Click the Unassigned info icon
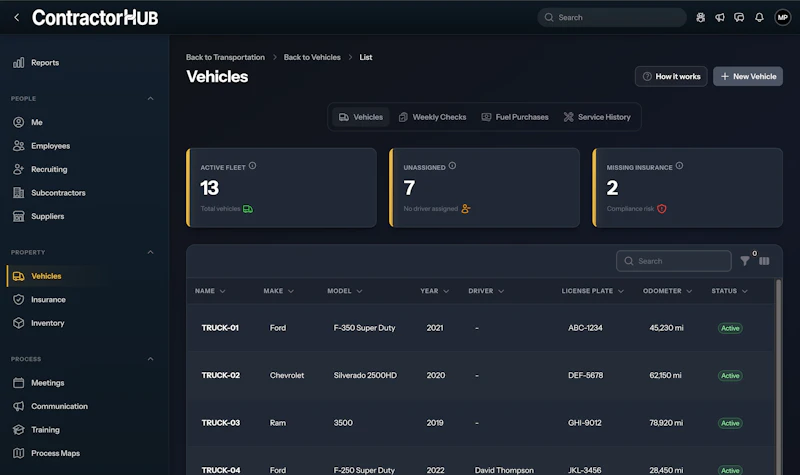800x475 pixels. pos(452,166)
